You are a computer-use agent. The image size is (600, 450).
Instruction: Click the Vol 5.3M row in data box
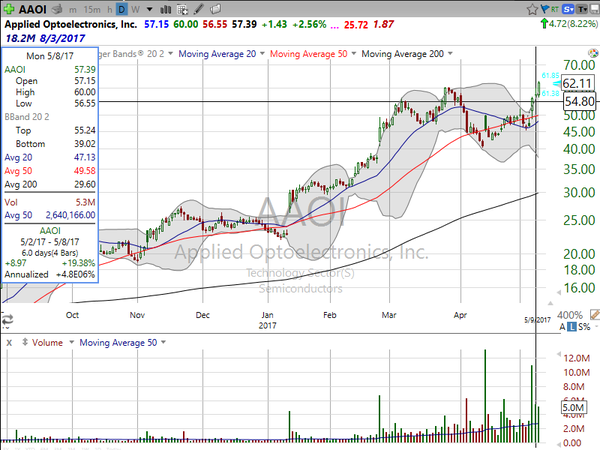(x=50, y=202)
